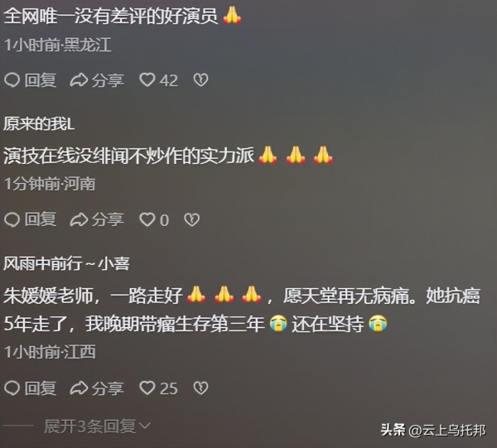The height and width of the screenshot is (448, 497).
Task: Dislike the 25-likes comment via broken heart
Action: click(x=200, y=388)
